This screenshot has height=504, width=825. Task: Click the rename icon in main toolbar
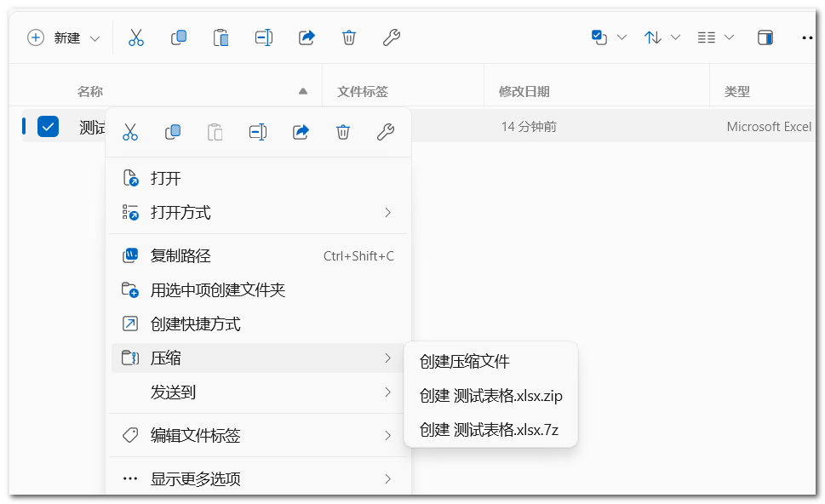[x=264, y=37]
